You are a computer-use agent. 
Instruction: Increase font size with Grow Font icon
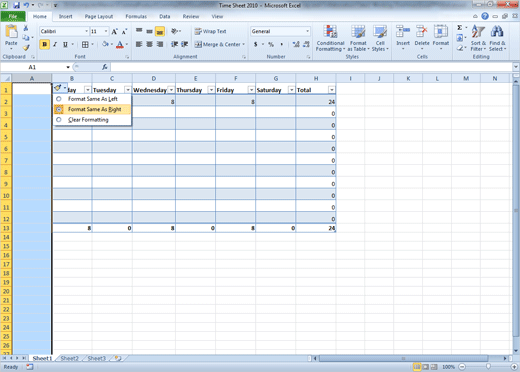coord(114,32)
